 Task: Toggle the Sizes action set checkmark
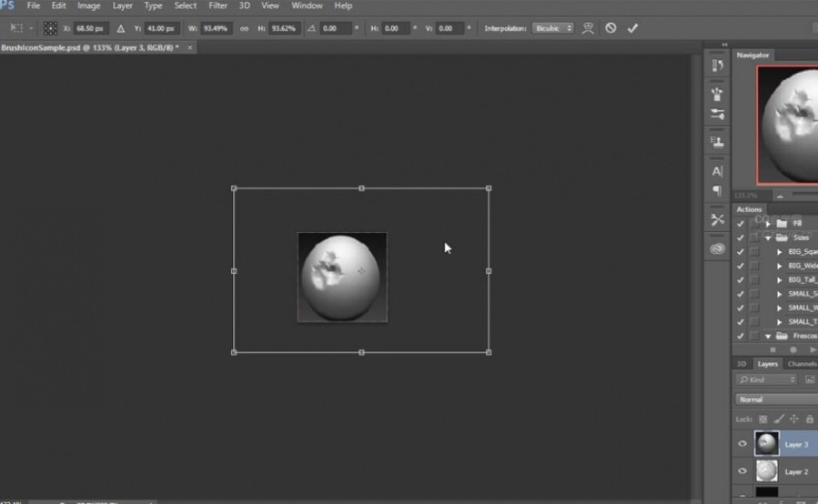pos(740,237)
